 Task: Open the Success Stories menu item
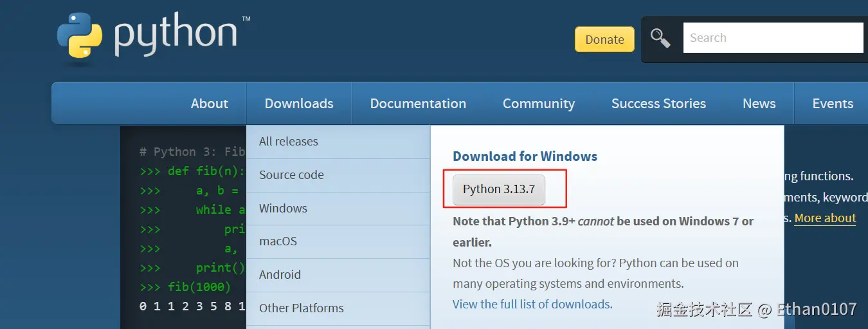(658, 103)
